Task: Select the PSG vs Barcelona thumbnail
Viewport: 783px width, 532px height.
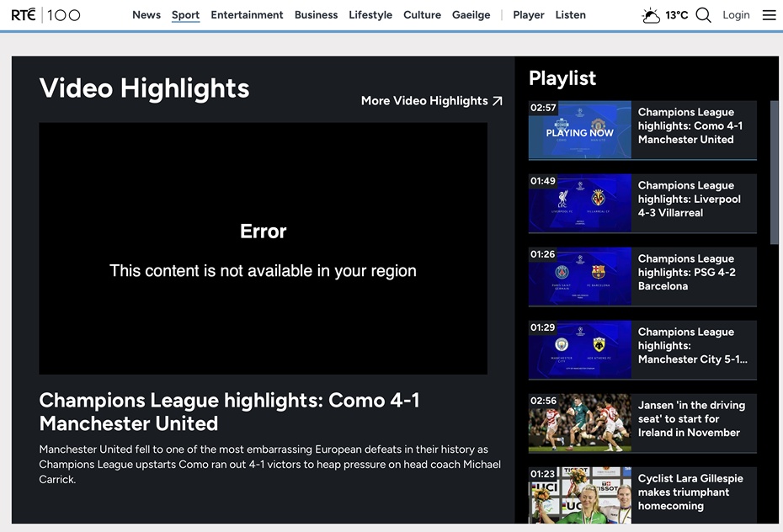Action: click(x=580, y=276)
